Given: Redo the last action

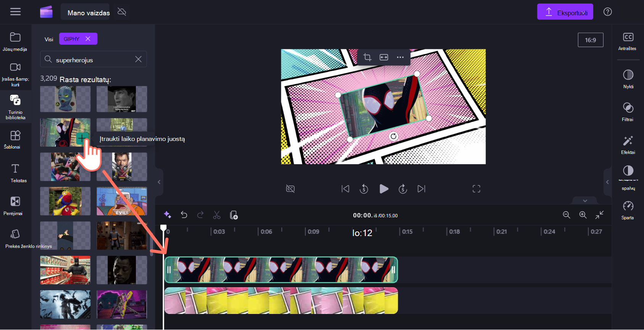Looking at the screenshot, I should point(200,215).
